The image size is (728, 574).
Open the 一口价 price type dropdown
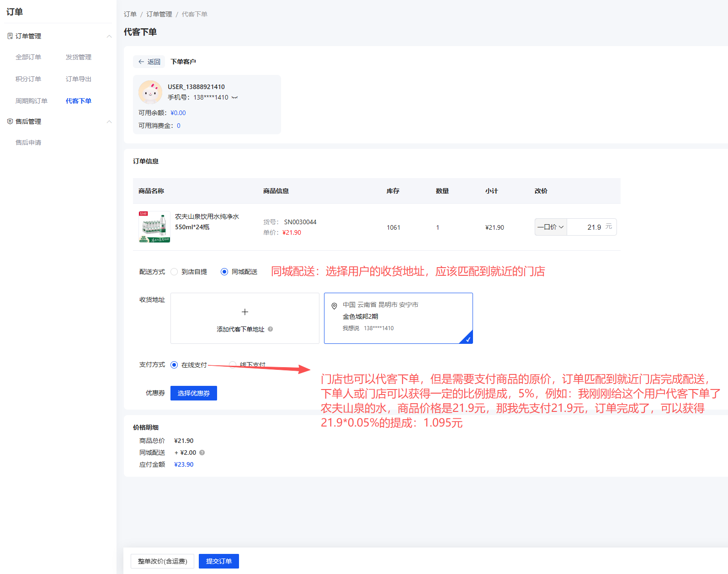click(x=551, y=227)
